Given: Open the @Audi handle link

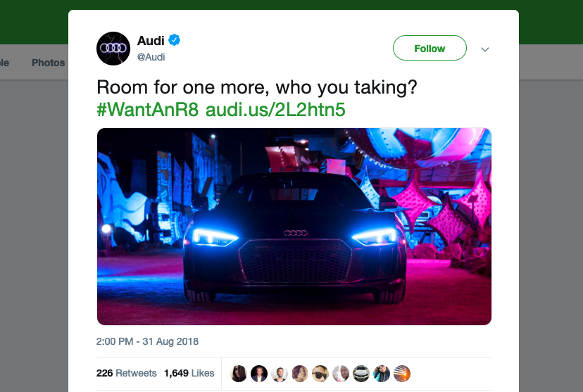Looking at the screenshot, I should tap(151, 57).
